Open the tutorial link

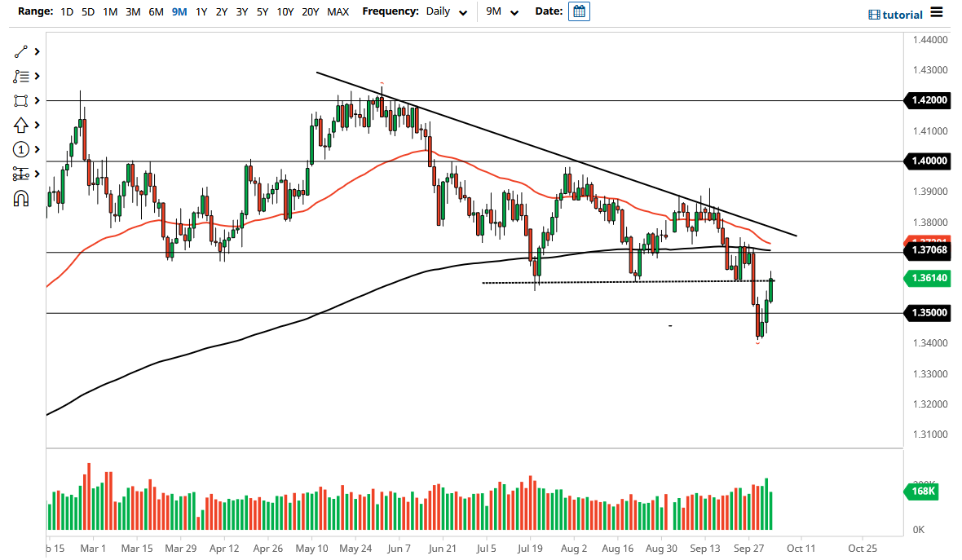click(x=896, y=15)
